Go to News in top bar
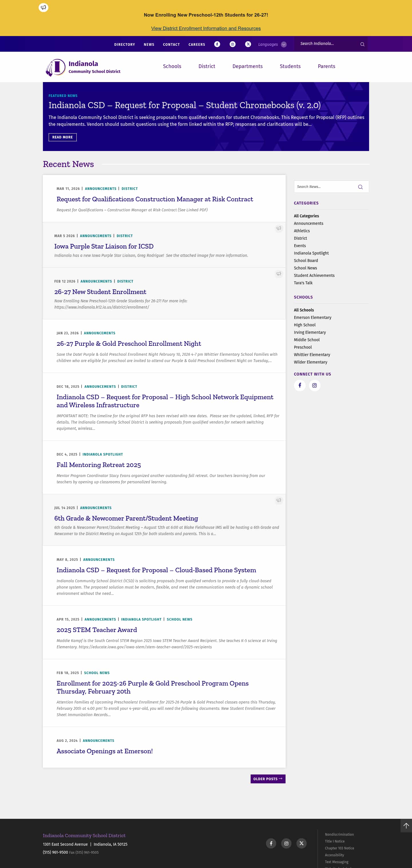412x868 pixels. tap(149, 45)
